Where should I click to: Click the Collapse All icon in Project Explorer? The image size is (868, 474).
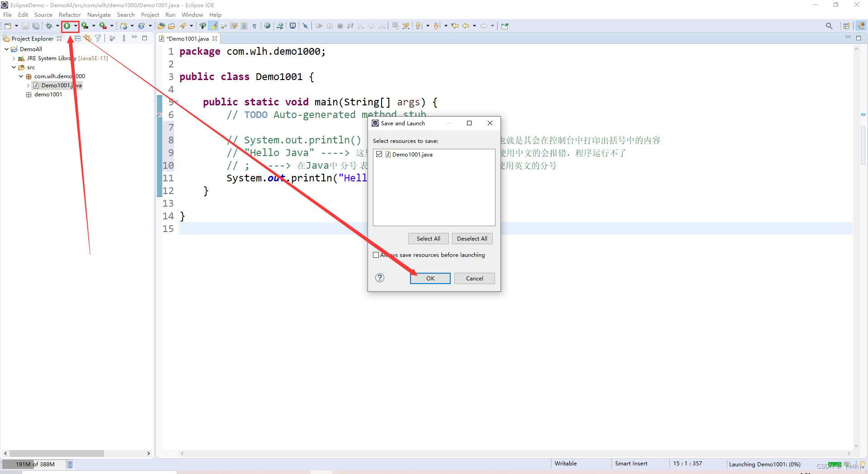(78, 38)
